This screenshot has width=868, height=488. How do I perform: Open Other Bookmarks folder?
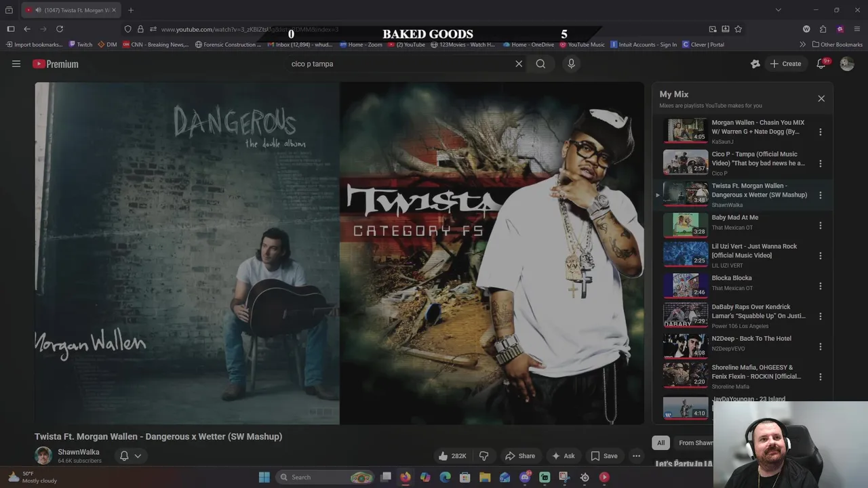pos(836,45)
